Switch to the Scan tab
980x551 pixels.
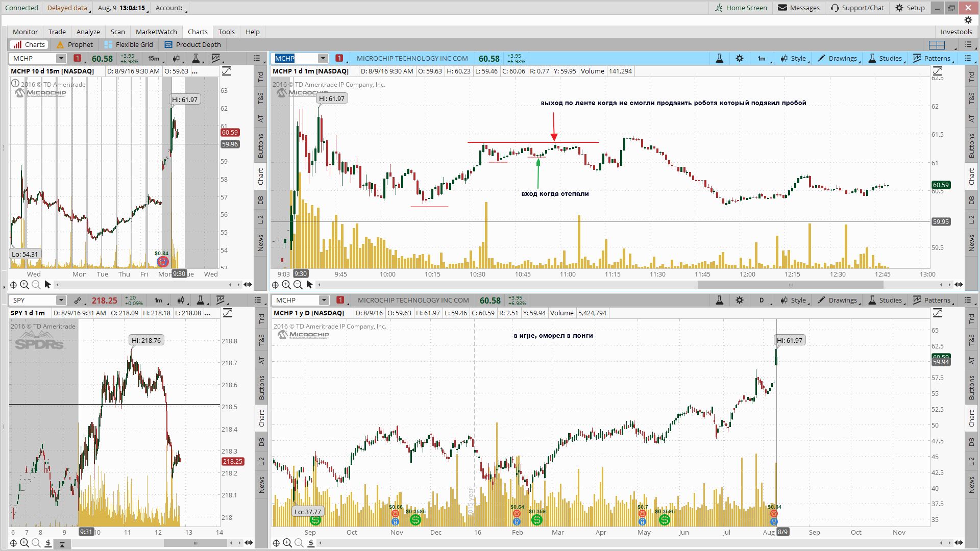click(x=117, y=32)
